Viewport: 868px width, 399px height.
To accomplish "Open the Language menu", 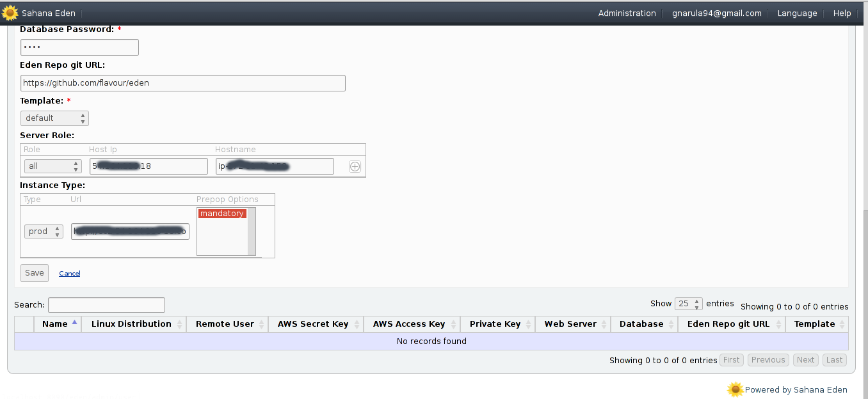I will (797, 13).
